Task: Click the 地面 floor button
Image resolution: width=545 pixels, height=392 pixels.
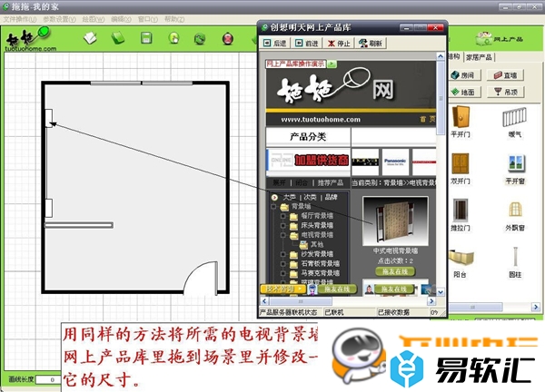Action: [465, 92]
